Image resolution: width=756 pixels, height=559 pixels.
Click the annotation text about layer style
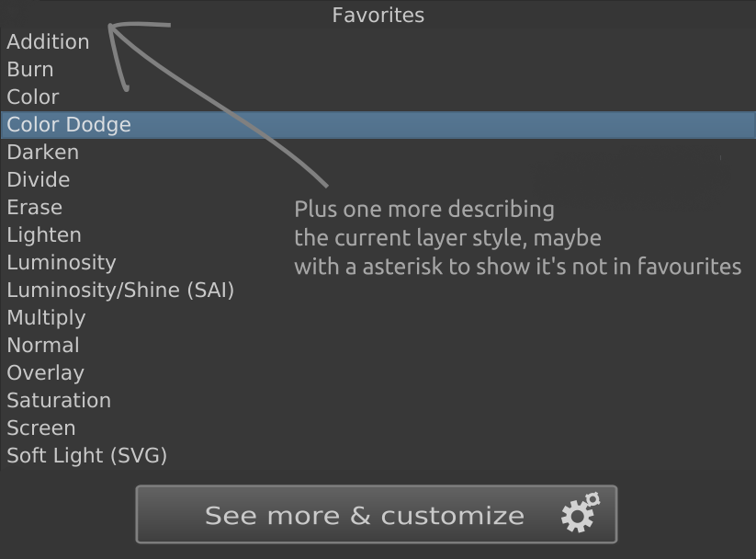517,238
